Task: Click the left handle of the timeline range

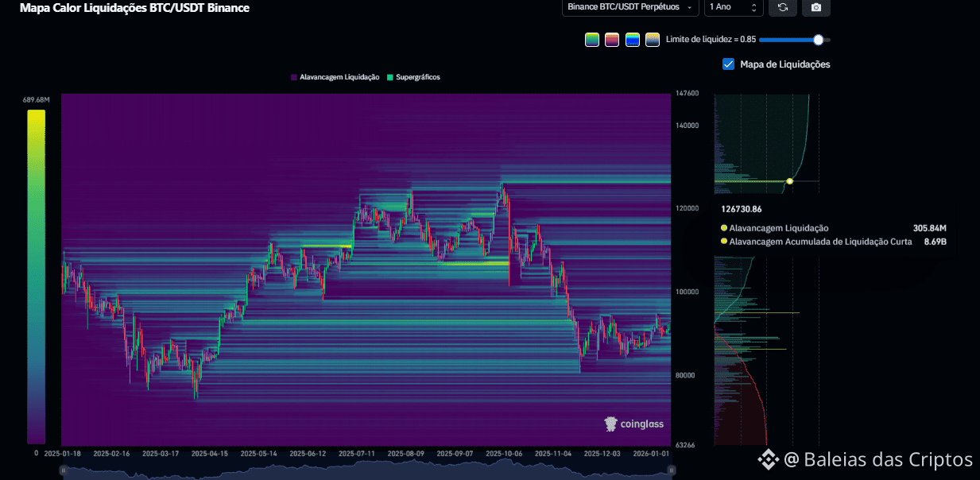Action: 64,470
